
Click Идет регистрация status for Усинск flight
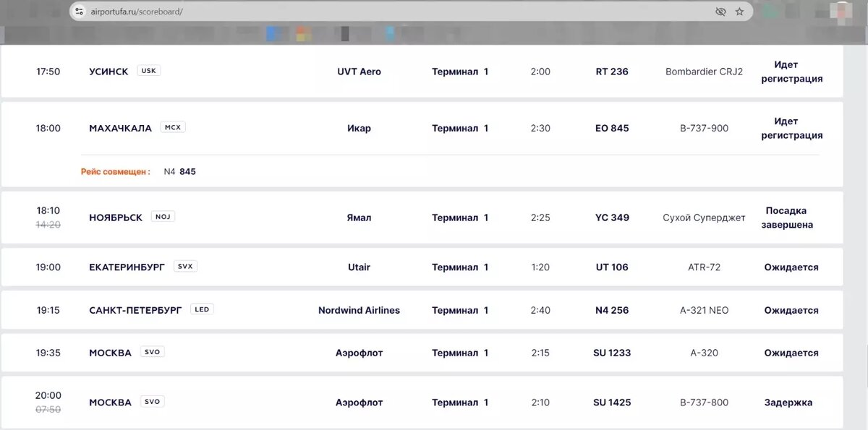tap(791, 72)
